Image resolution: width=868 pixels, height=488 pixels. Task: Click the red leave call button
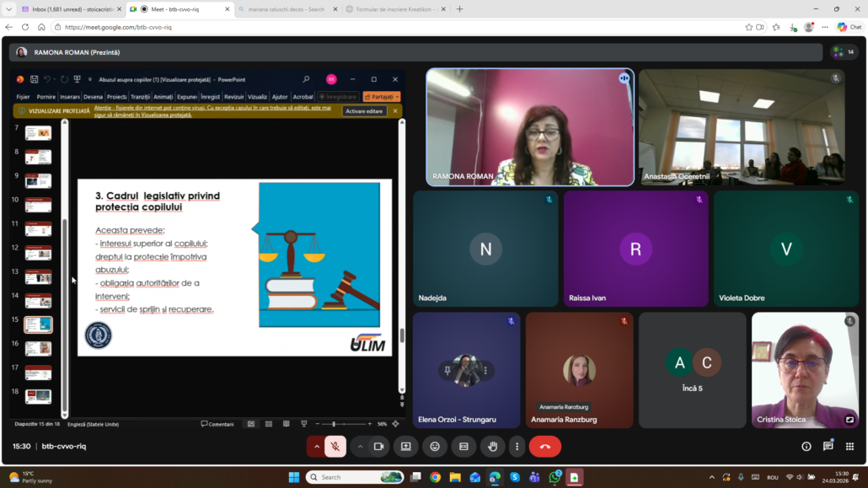click(544, 447)
